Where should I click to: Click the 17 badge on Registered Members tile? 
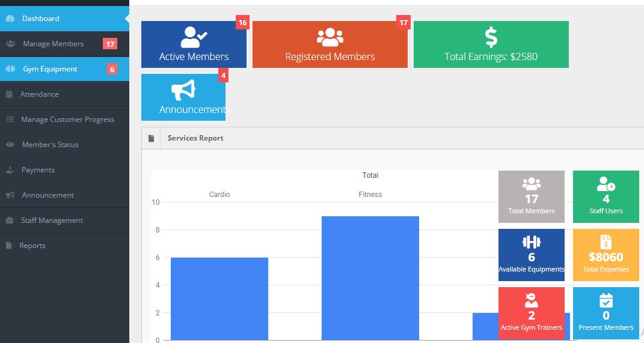[403, 22]
